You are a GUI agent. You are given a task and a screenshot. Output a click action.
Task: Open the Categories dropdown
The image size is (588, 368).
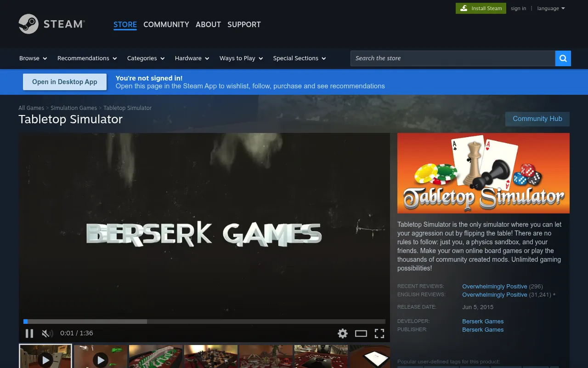(x=146, y=58)
